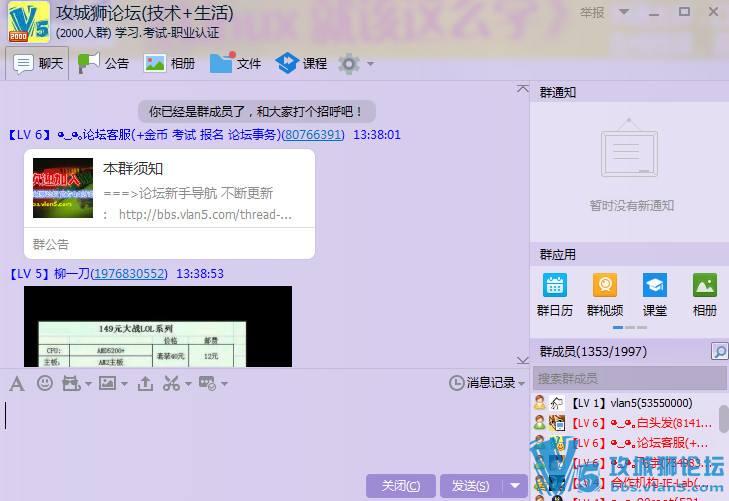
Task: Open 课堂 classroom app
Action: [654, 294]
